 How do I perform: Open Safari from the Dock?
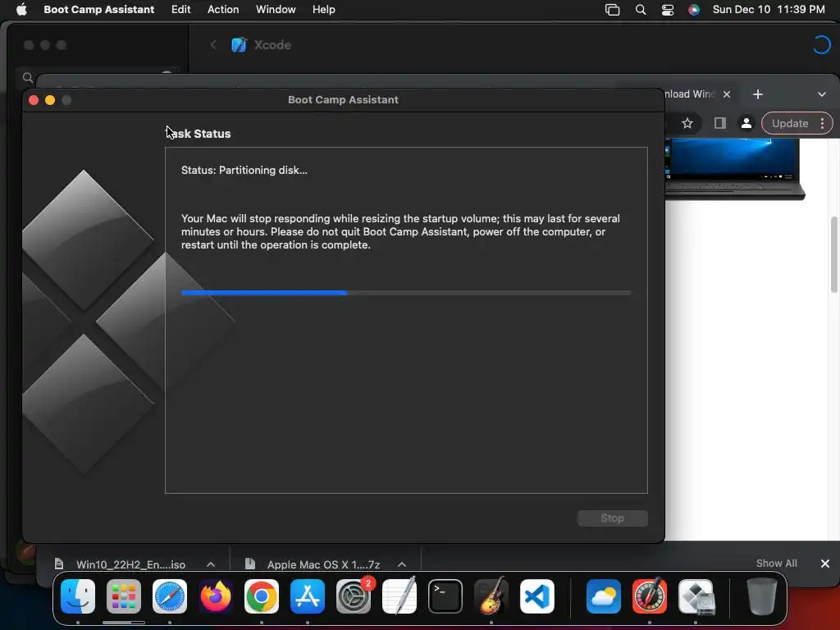pyautogui.click(x=170, y=596)
